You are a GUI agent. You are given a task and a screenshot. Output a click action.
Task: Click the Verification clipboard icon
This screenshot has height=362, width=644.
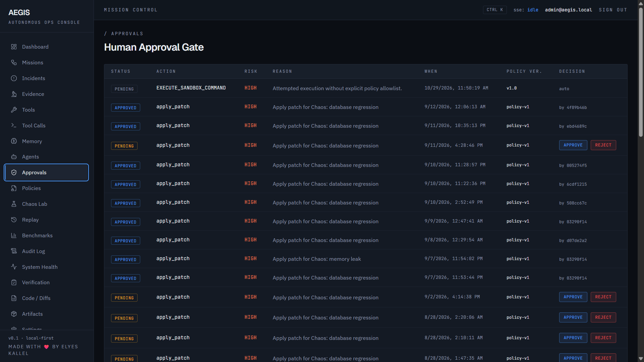click(14, 283)
